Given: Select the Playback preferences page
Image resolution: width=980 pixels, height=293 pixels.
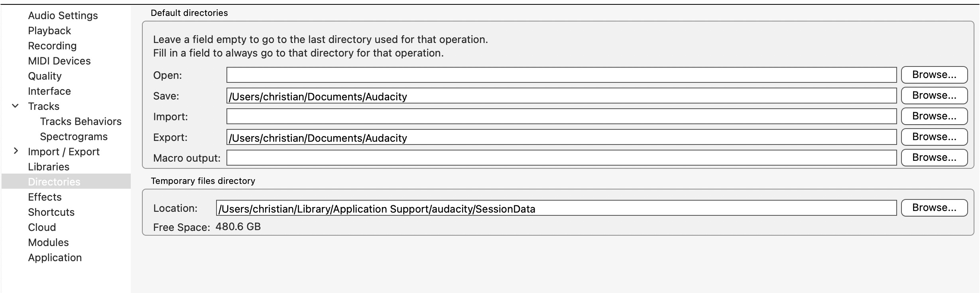Looking at the screenshot, I should pos(49,31).
